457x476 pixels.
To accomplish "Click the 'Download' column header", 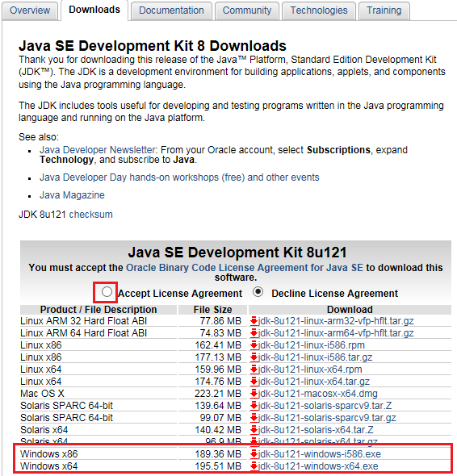I will [x=350, y=310].
